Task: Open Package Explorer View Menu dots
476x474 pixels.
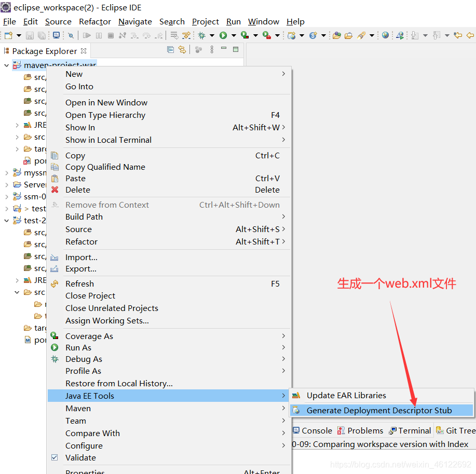Action: point(212,49)
